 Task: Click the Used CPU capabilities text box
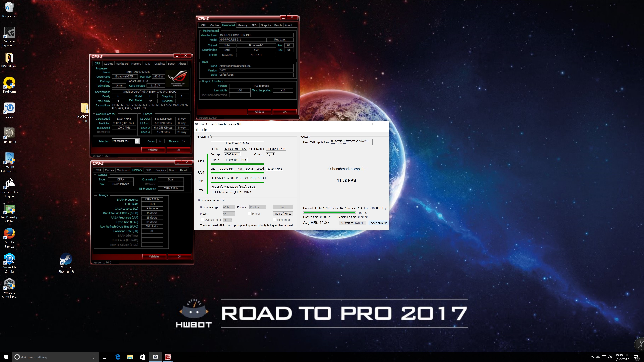point(352,142)
